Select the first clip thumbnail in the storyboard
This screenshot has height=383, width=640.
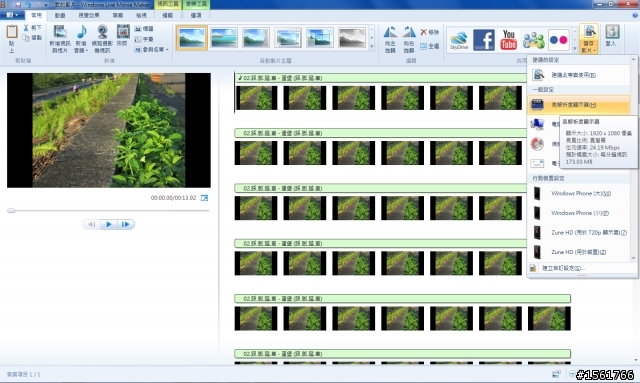pyautogui.click(x=256, y=98)
